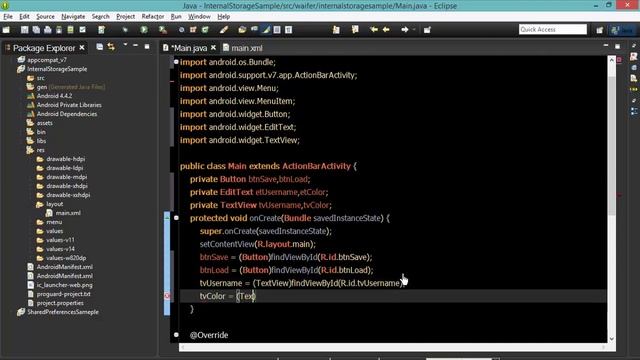The height and width of the screenshot is (360, 640).
Task: Select the SharedPreferencesSameple project
Action: click(x=62, y=311)
